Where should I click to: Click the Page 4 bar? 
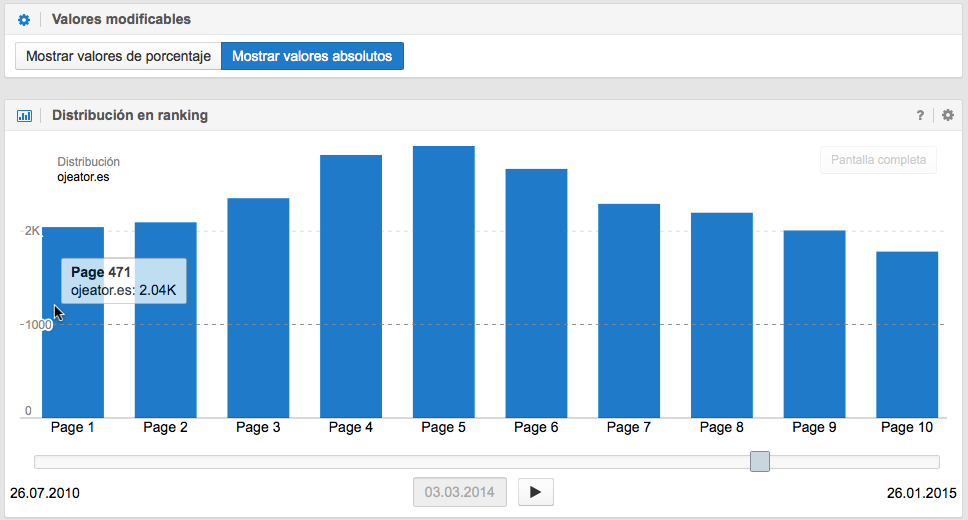[351, 286]
